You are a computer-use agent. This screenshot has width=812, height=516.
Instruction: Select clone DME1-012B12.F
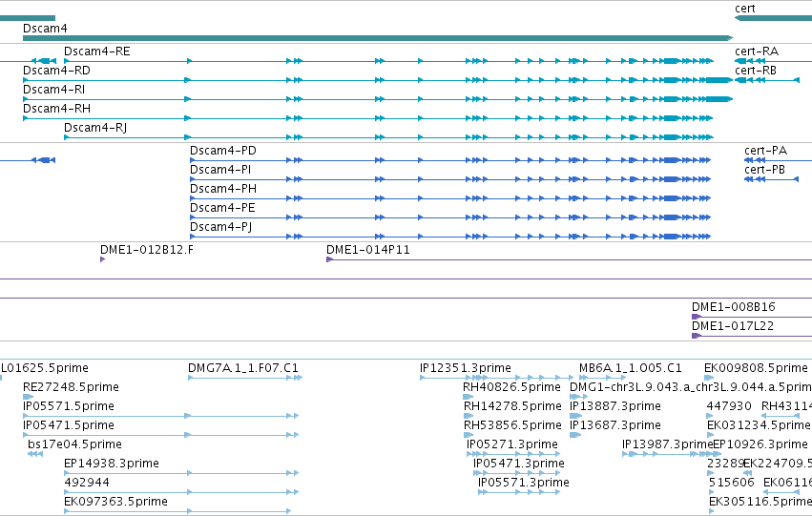click(x=147, y=250)
